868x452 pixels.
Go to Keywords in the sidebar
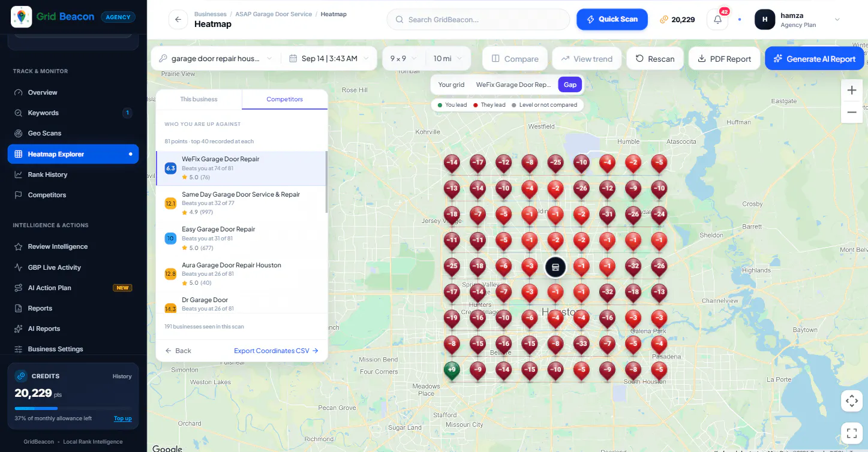(73, 113)
